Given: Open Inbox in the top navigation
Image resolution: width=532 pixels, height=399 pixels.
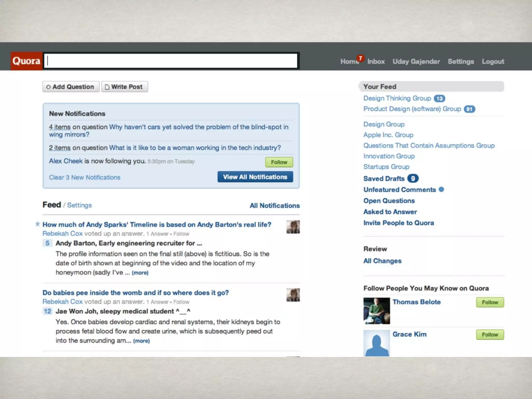Looking at the screenshot, I should click(x=376, y=62).
